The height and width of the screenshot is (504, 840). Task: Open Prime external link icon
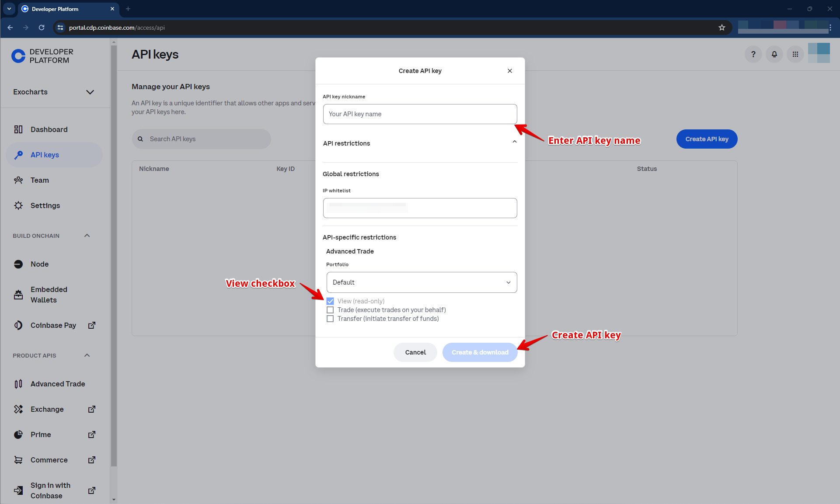click(92, 434)
